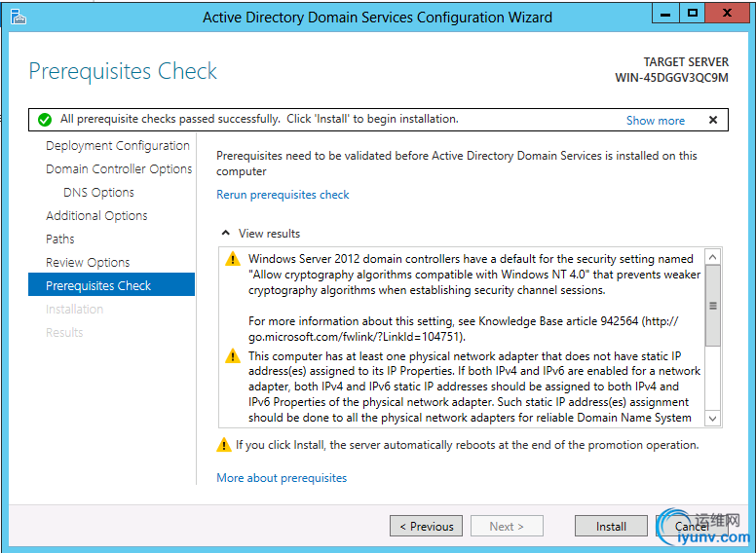
Task: Select DNS Options step
Action: [98, 192]
